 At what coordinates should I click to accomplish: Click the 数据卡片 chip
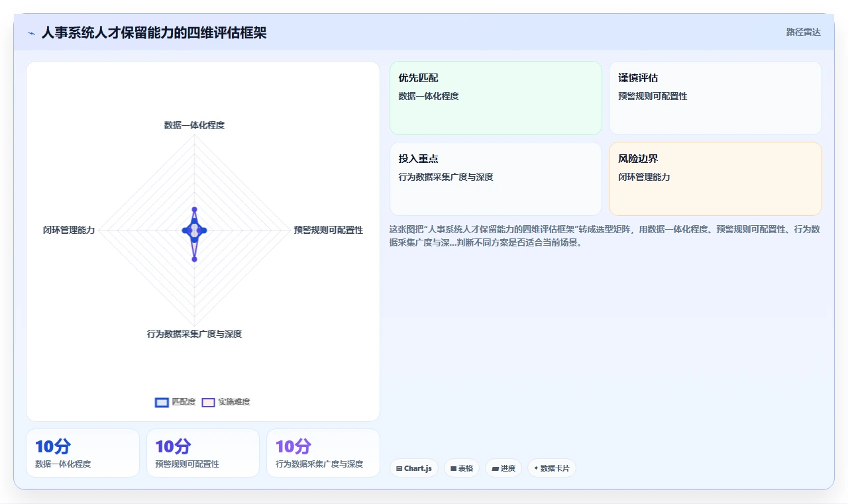[x=552, y=468]
